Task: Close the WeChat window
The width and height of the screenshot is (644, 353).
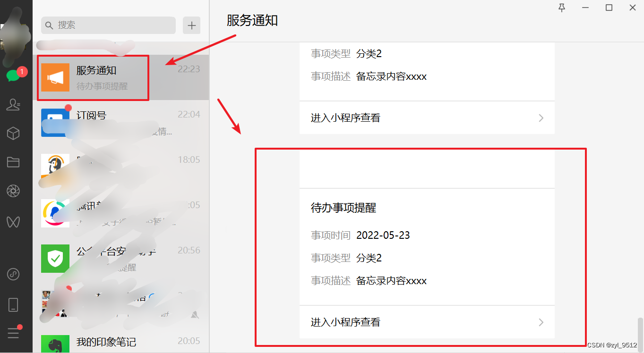Action: 633,8
